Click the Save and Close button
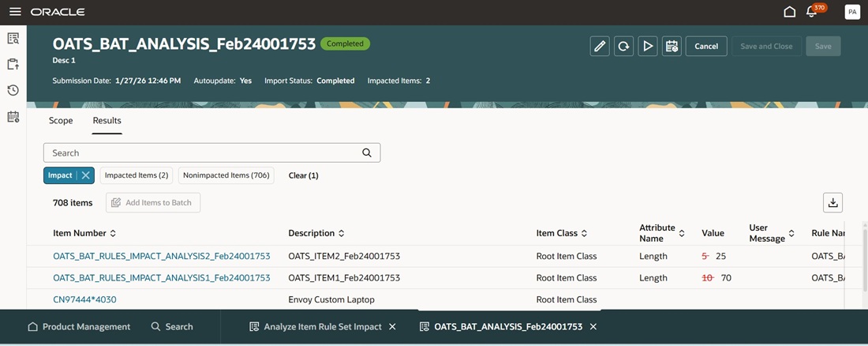This screenshot has height=346, width=868. (x=766, y=46)
